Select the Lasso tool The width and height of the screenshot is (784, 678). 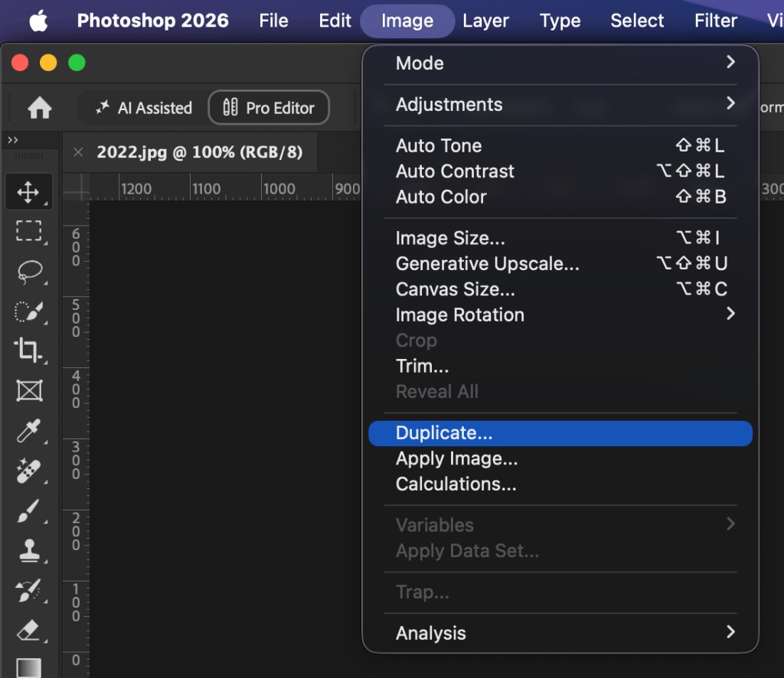pyautogui.click(x=28, y=272)
